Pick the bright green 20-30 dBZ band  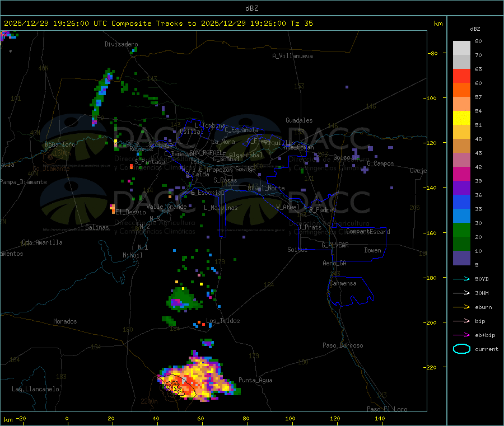[x=461, y=230]
